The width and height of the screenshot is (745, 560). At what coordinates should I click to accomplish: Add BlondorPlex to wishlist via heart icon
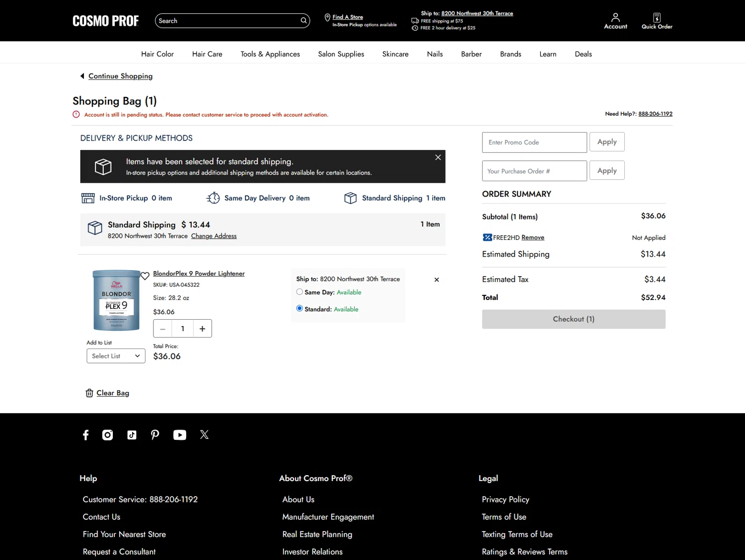point(145,276)
